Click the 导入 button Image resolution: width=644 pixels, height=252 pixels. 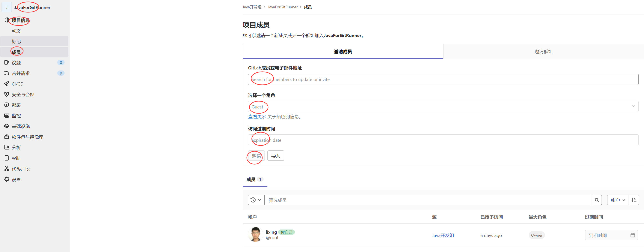tap(276, 156)
